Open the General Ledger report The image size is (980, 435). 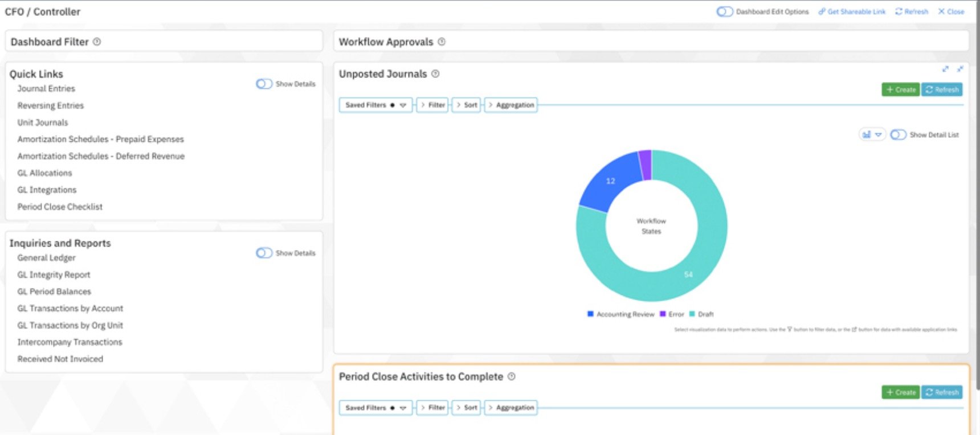pyautogui.click(x=46, y=257)
